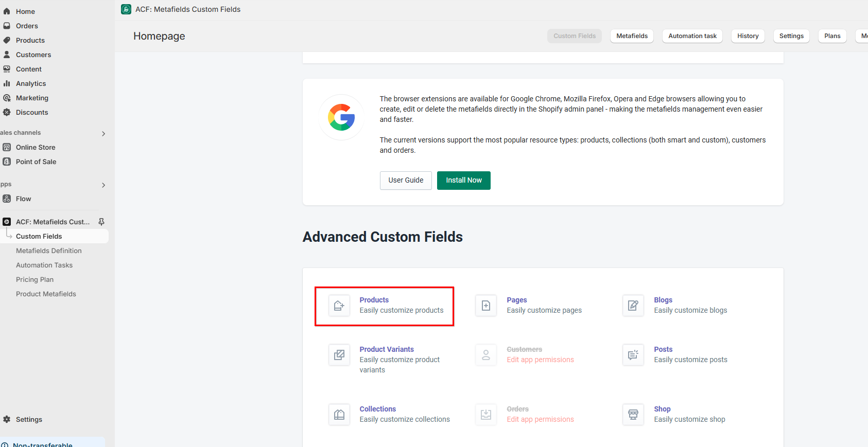This screenshot has height=447, width=868.
Task: Click the Products tag icon
Action: (7, 40)
